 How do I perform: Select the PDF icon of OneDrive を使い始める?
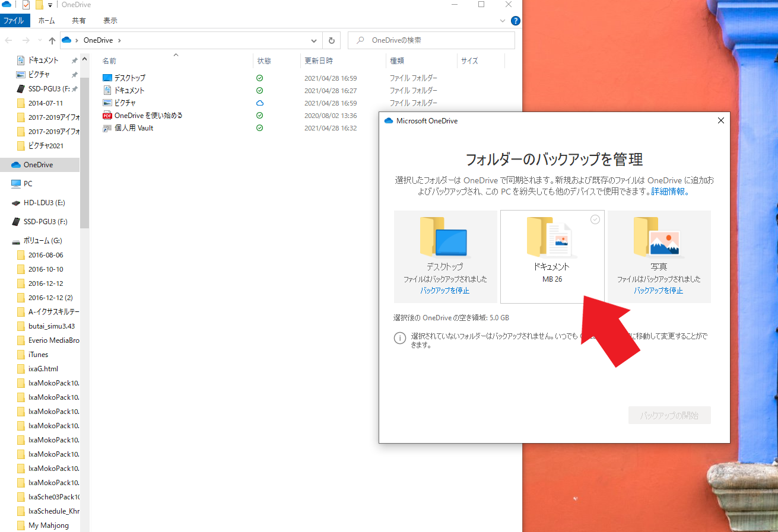tap(107, 115)
